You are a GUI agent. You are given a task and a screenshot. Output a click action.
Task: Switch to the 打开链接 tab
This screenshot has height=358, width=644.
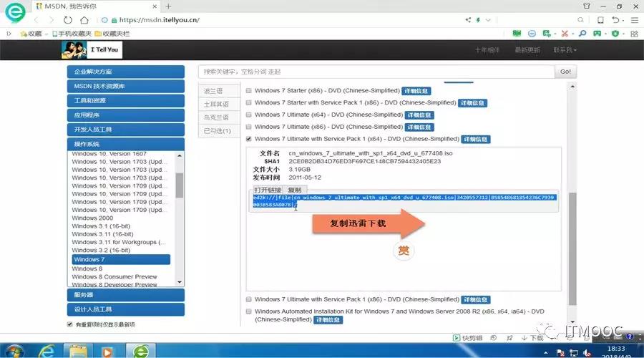[x=268, y=190]
